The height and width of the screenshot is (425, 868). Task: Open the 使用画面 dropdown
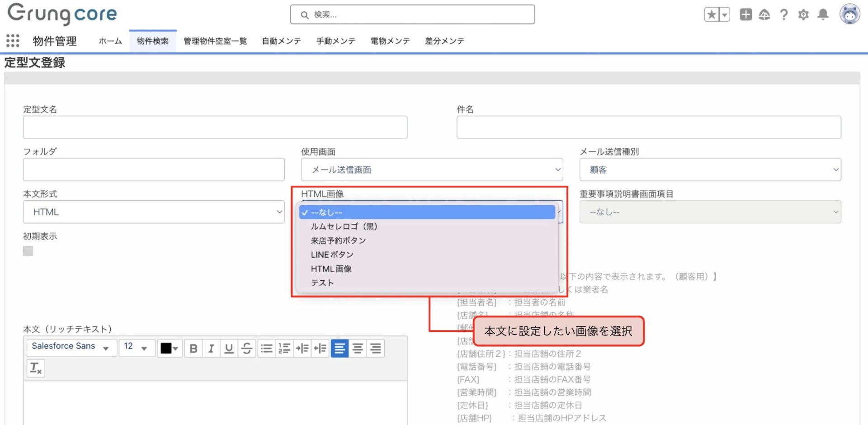tap(432, 170)
